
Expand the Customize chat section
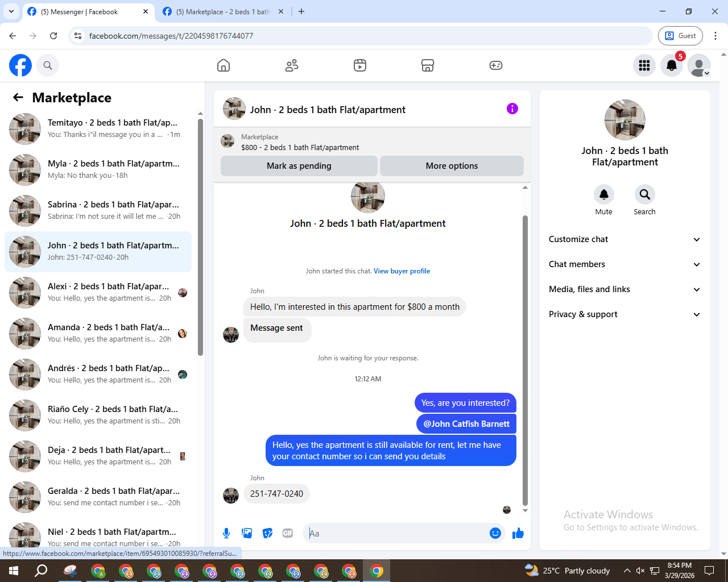(624, 239)
